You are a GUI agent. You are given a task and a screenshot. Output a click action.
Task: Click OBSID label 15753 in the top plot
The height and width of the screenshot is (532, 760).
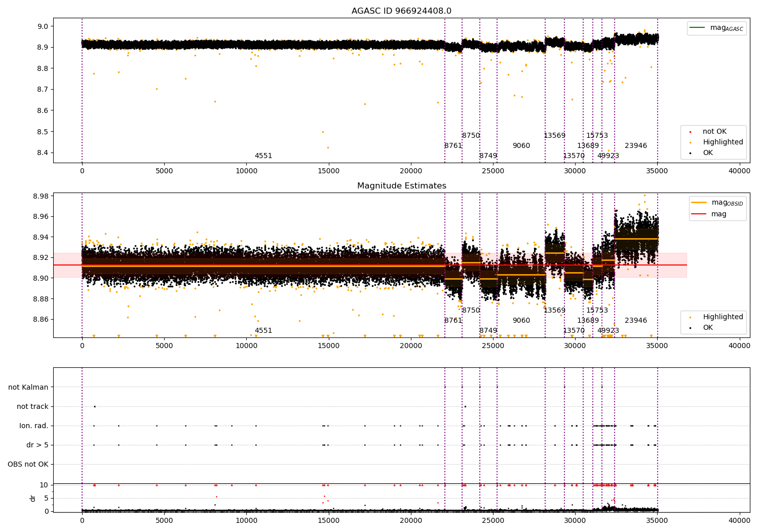click(597, 136)
